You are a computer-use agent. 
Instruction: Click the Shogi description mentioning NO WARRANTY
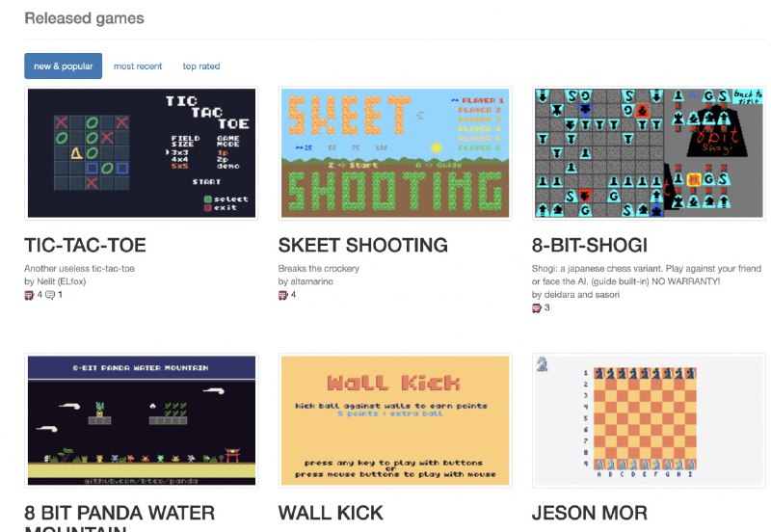(x=646, y=275)
